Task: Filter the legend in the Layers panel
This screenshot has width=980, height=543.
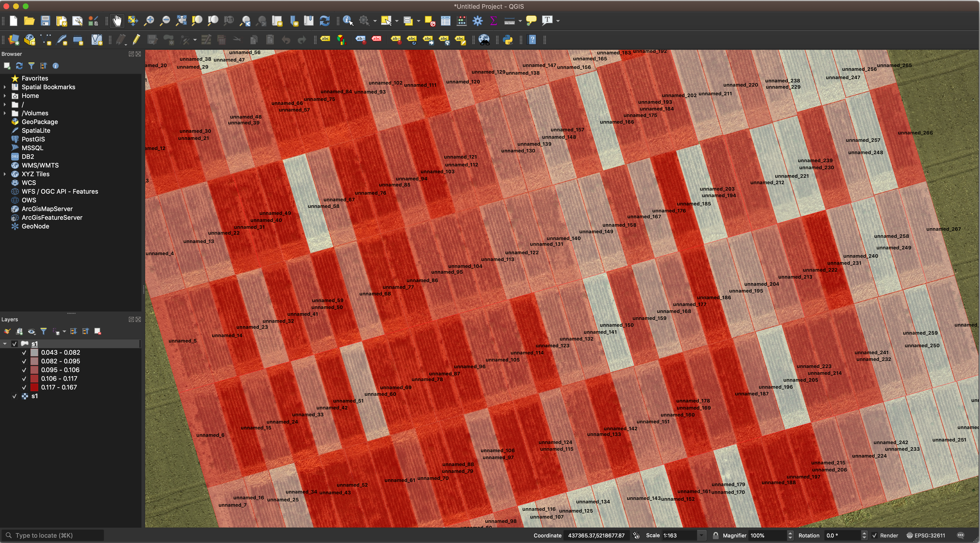Action: [x=44, y=331]
